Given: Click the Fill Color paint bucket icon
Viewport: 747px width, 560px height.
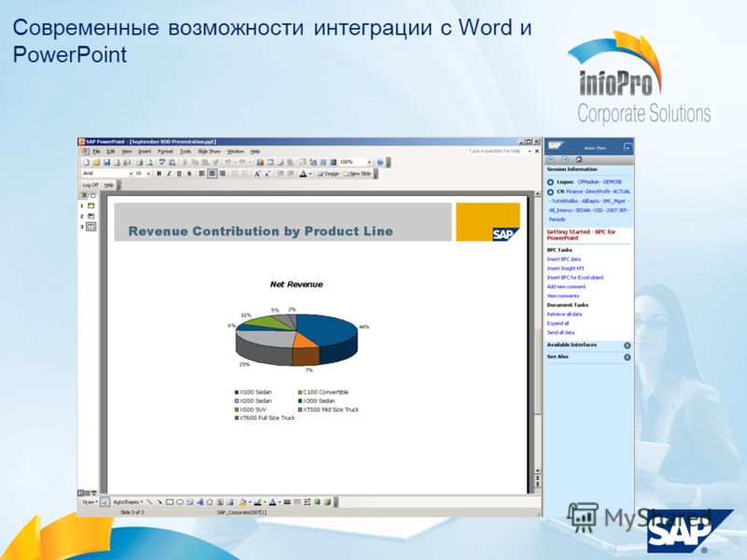Looking at the screenshot, I should (x=243, y=502).
